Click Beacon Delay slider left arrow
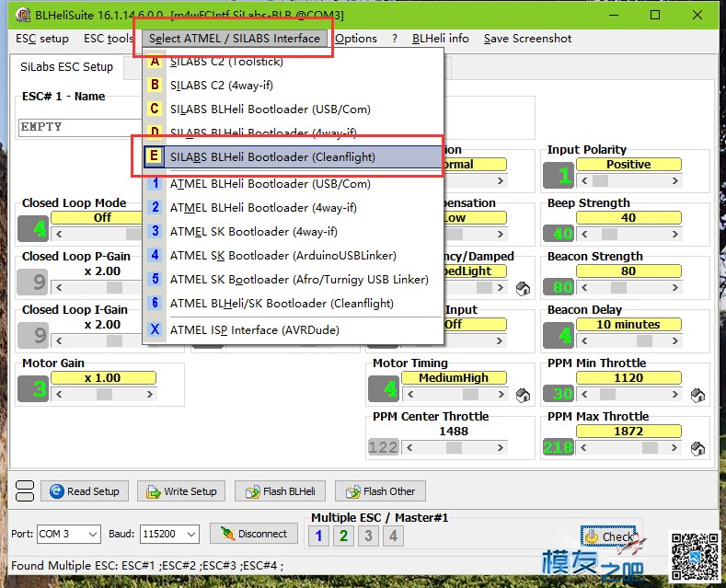The width and height of the screenshot is (726, 588). click(584, 341)
